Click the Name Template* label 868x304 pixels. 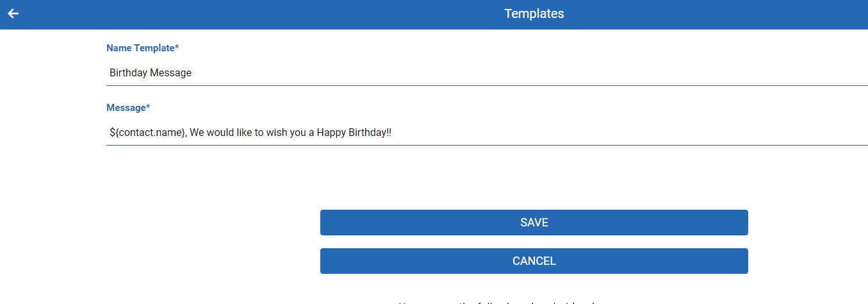(143, 48)
